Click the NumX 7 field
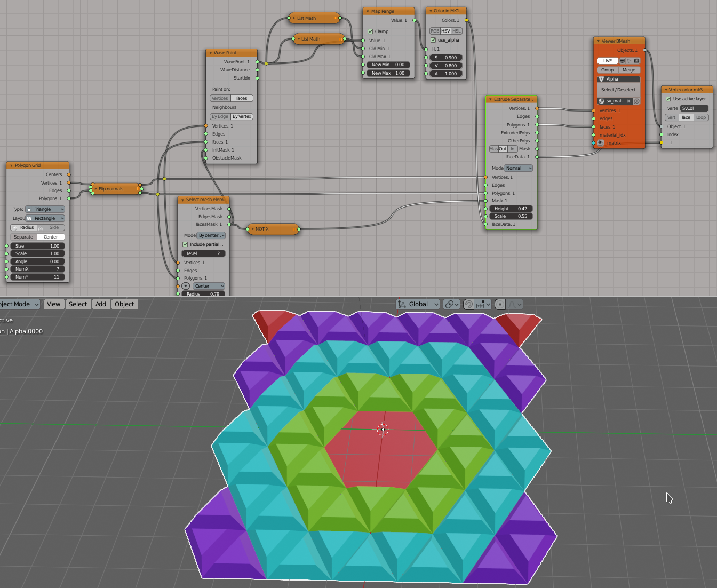This screenshot has height=588, width=717. click(x=37, y=269)
